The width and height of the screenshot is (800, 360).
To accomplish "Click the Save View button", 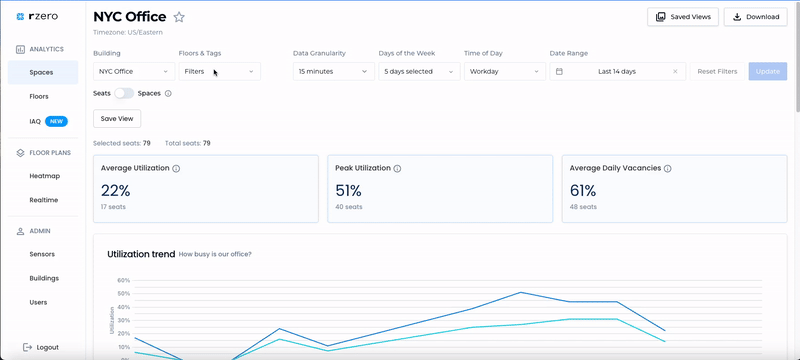I will pos(117,118).
